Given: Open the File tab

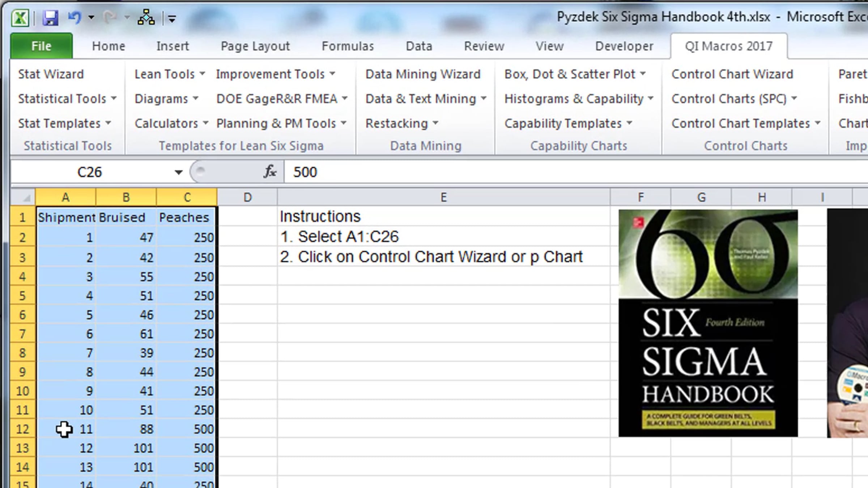Looking at the screenshot, I should click(41, 46).
